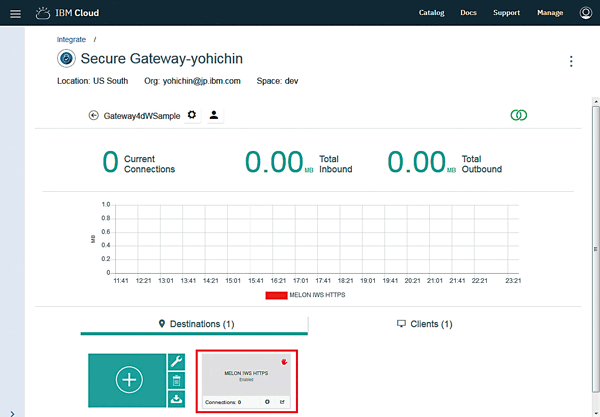Click the Total Inbound 0.00 value
Image resolution: width=600 pixels, height=417 pixels.
point(274,162)
